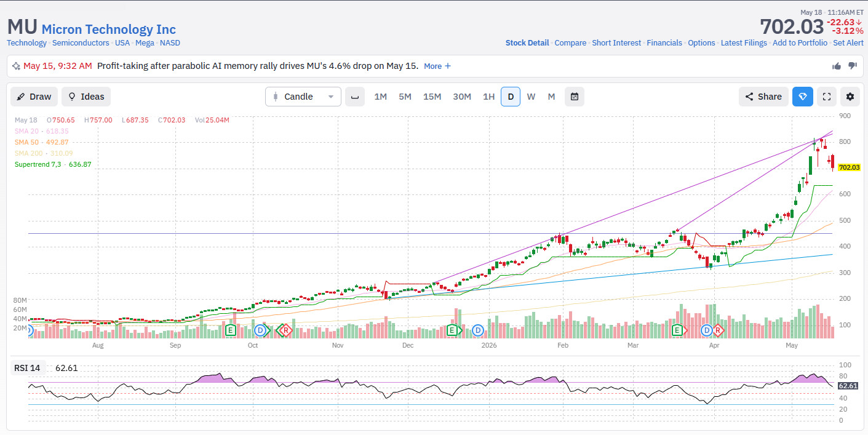This screenshot has width=868, height=435.
Task: Open the Draw tools button
Action: click(34, 97)
